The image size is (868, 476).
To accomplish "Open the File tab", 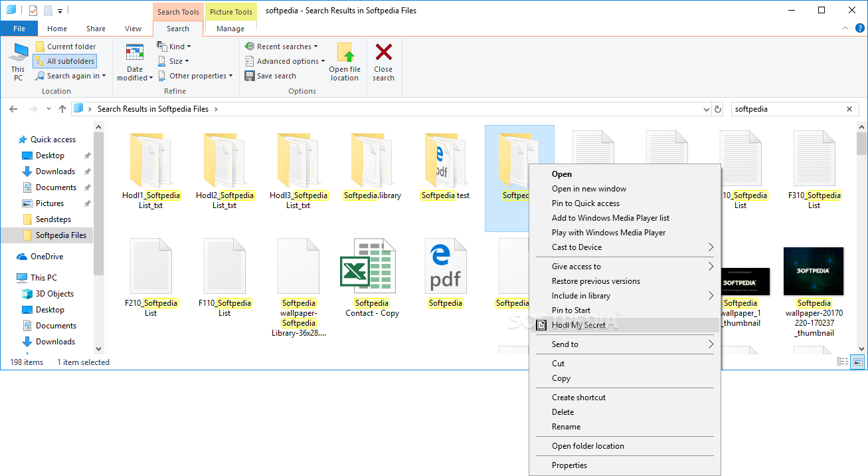I will (19, 29).
